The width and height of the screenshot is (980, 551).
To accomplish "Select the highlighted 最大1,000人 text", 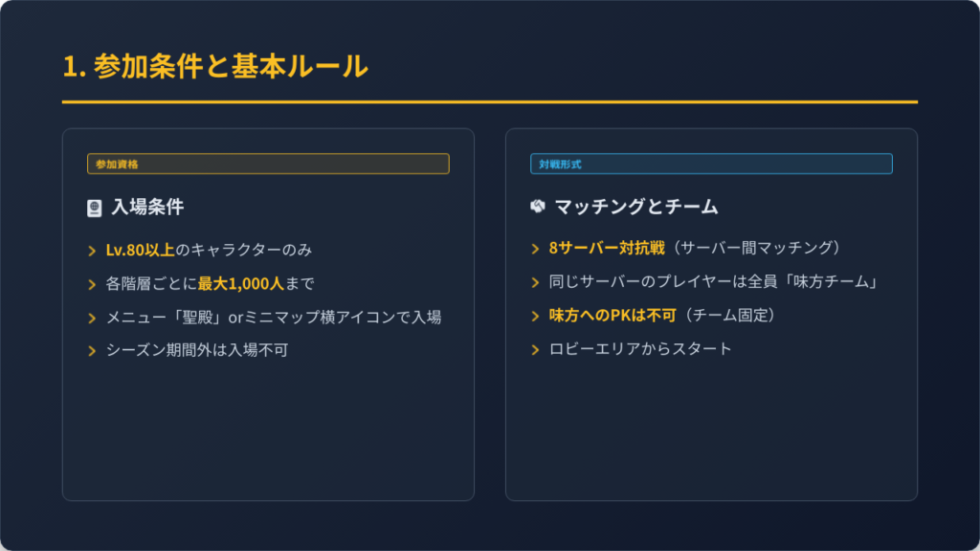I will (x=241, y=284).
